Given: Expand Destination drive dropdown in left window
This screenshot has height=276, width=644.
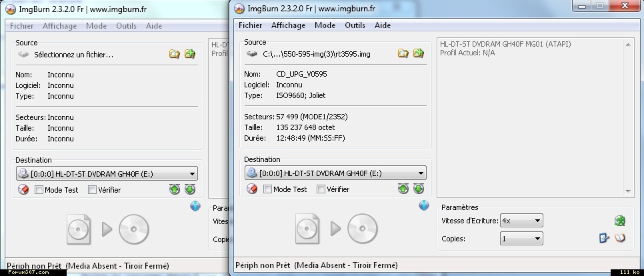Looking at the screenshot, I should (x=107, y=174).
